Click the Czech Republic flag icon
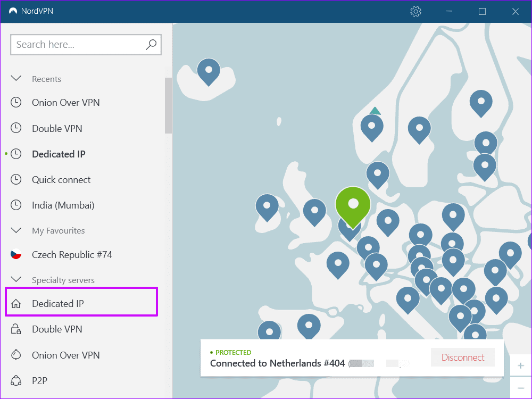532x399 pixels. pos(16,254)
